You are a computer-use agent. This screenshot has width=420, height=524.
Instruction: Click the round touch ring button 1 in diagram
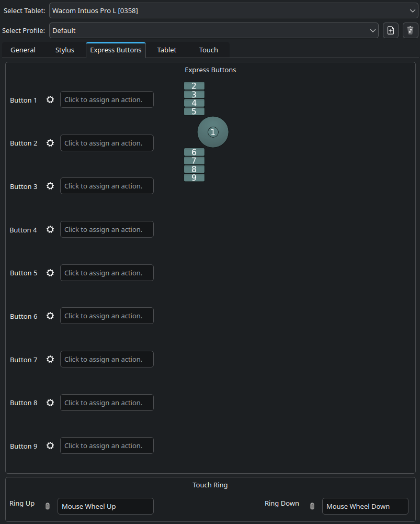pos(213,132)
